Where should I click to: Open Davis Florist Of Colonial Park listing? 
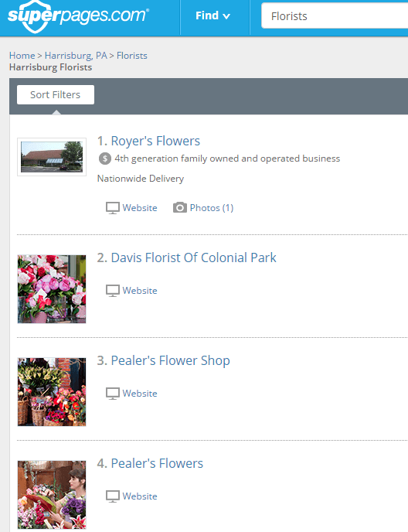tap(194, 257)
